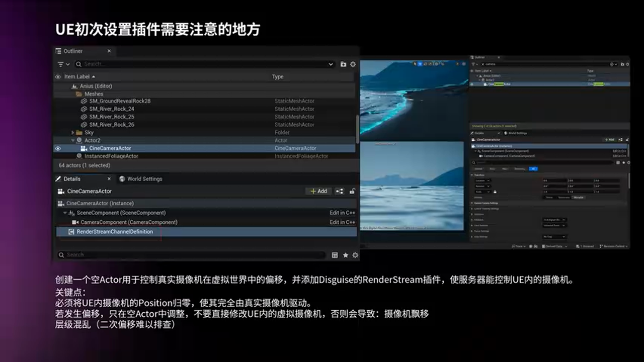Click the Add button for CineCameraActor
644x362 pixels.
click(318, 191)
